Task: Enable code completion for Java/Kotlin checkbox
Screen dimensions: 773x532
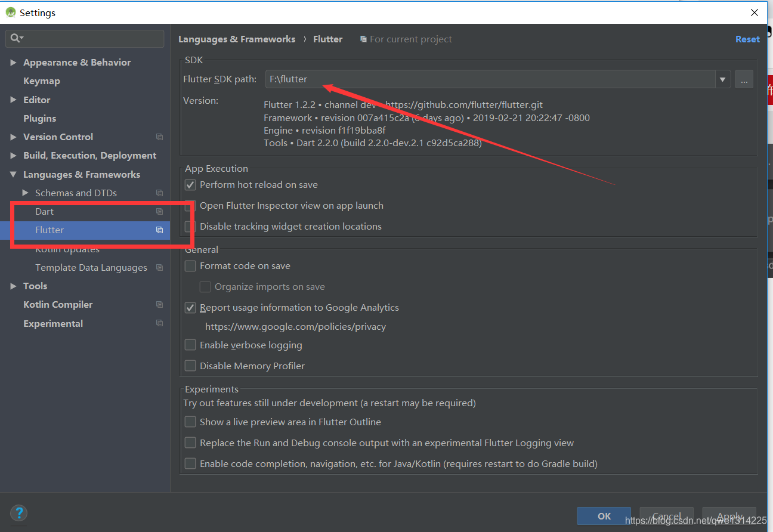Action: 190,464
